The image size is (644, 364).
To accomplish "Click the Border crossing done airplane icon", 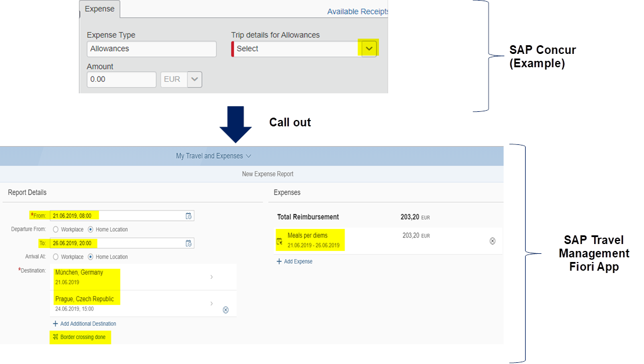I will coord(55,337).
